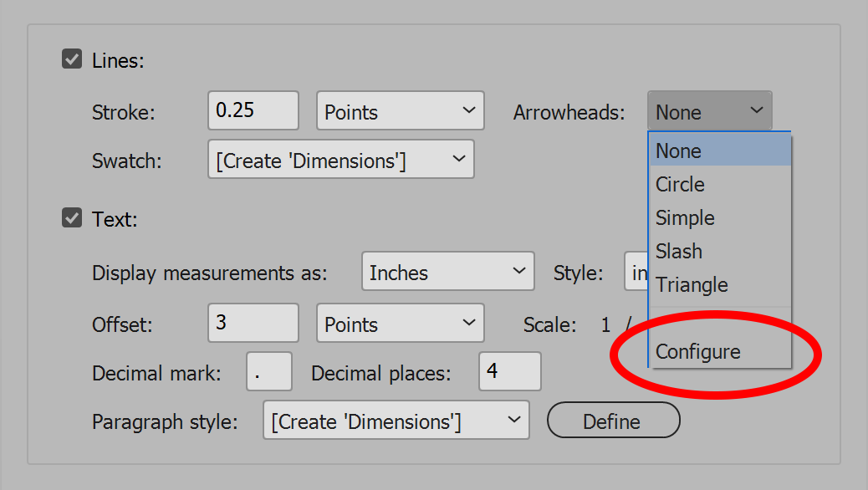This screenshot has height=490, width=868.
Task: Choose Circle arrowhead option
Action: pos(719,185)
